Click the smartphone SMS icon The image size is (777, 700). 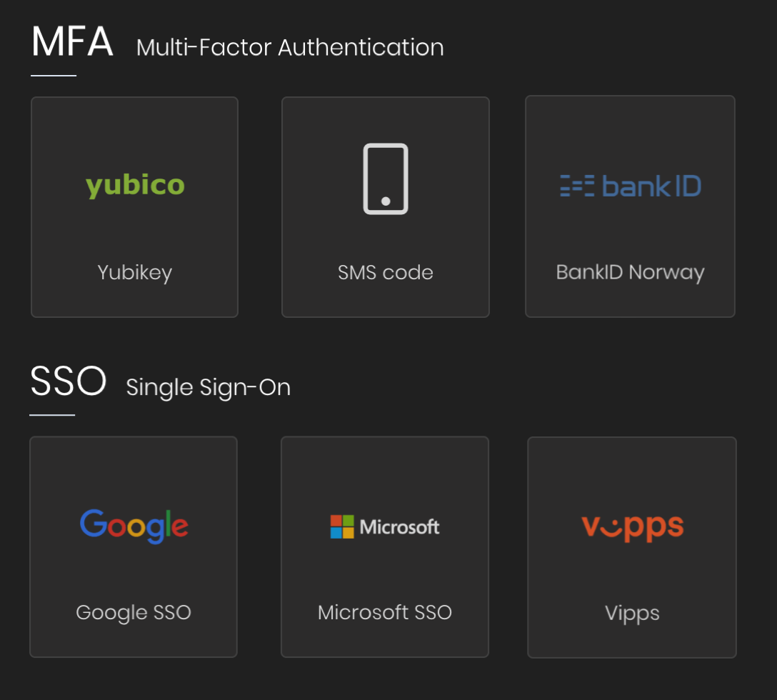(386, 179)
